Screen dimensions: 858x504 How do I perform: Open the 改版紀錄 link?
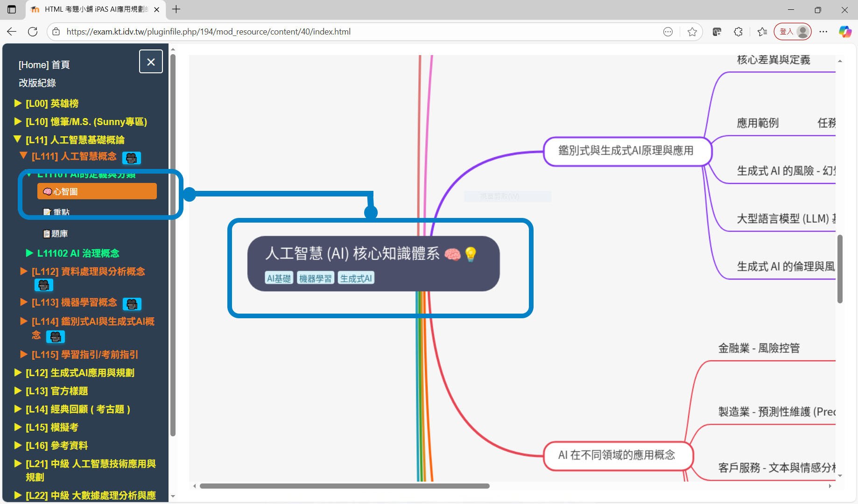(37, 83)
